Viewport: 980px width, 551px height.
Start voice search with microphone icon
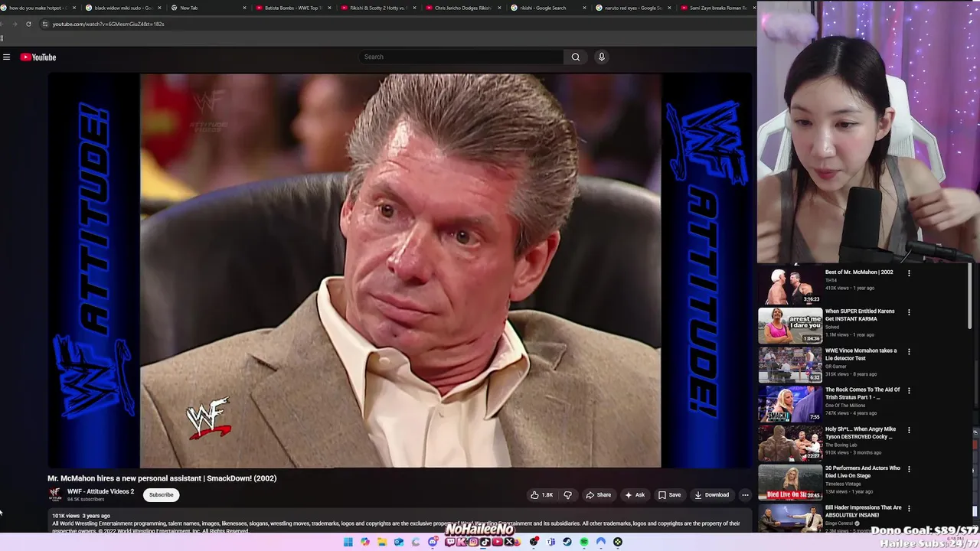click(602, 57)
